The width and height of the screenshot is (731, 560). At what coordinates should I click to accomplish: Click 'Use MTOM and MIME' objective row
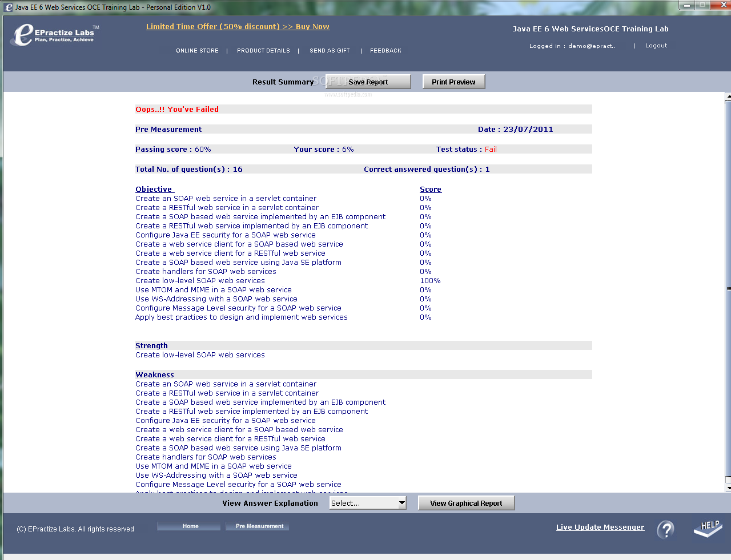pos(214,290)
